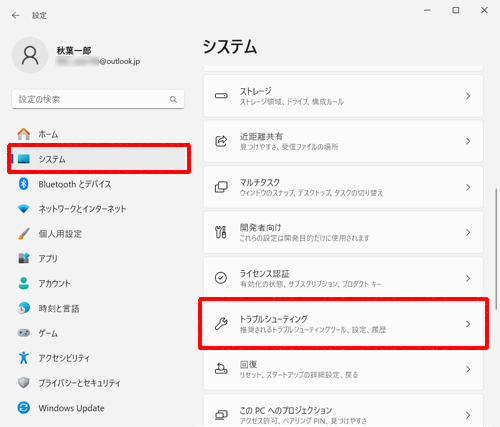
Task: Click the ライセンス認証 checkmark icon
Action: (x=221, y=278)
